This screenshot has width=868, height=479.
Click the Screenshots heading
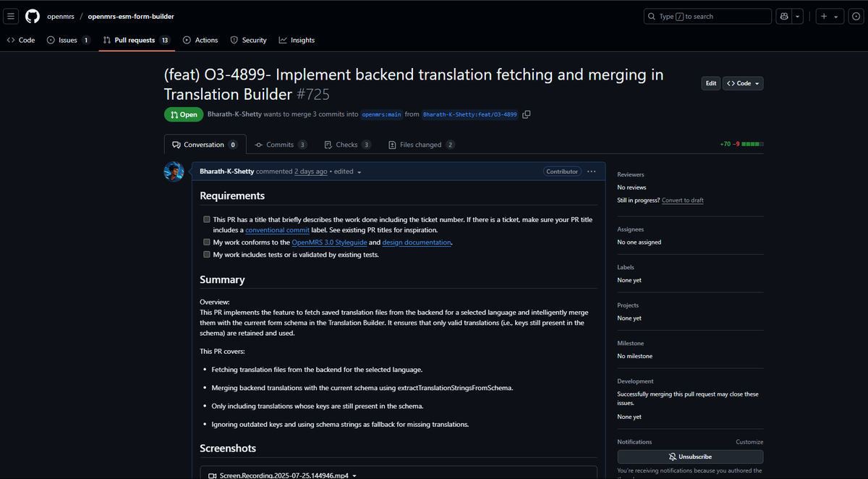point(228,449)
